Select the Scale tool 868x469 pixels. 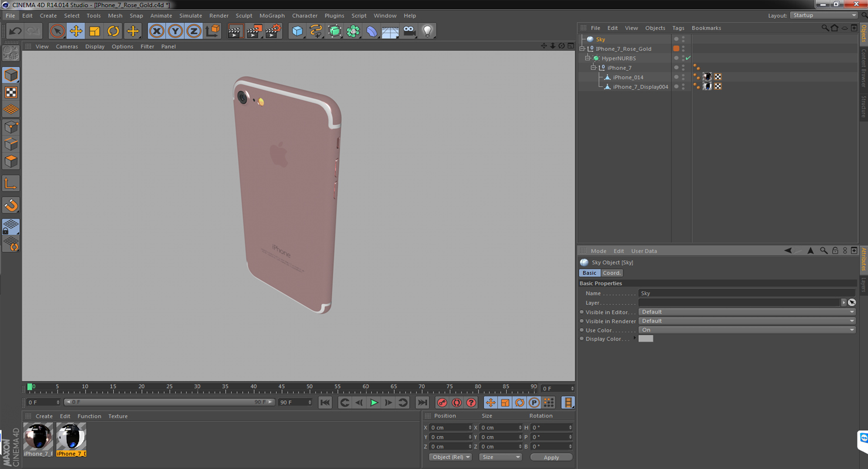94,31
